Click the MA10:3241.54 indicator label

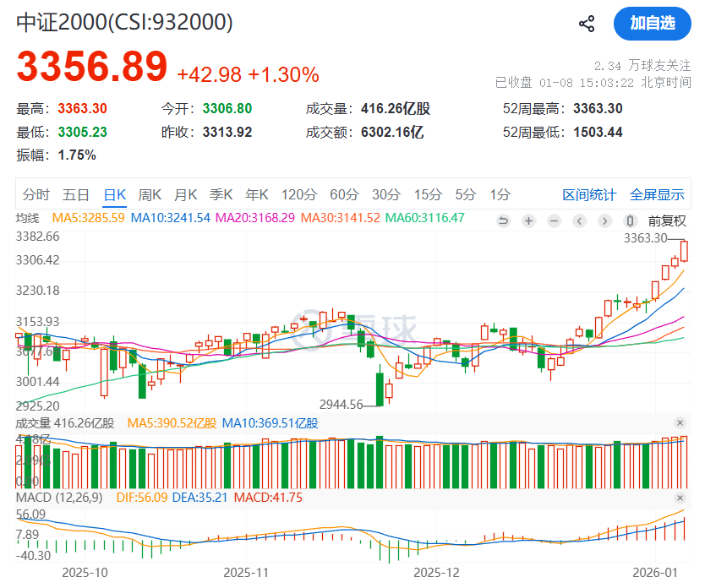click(171, 218)
